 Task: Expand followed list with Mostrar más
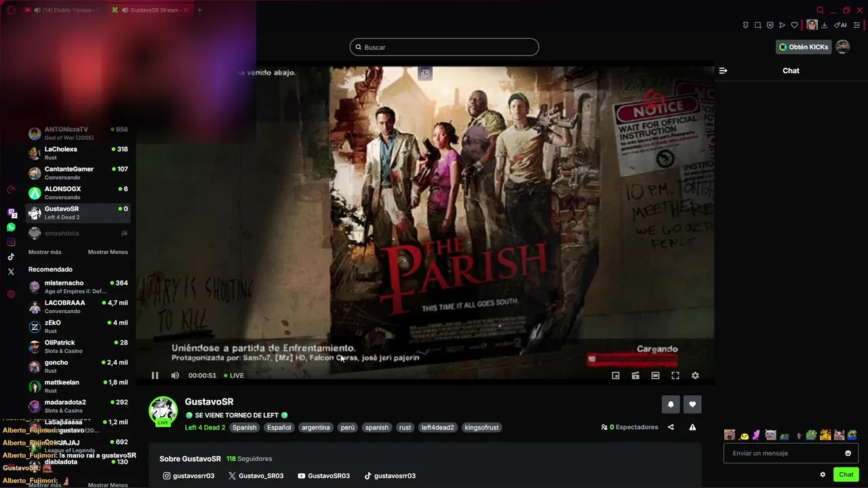click(45, 252)
